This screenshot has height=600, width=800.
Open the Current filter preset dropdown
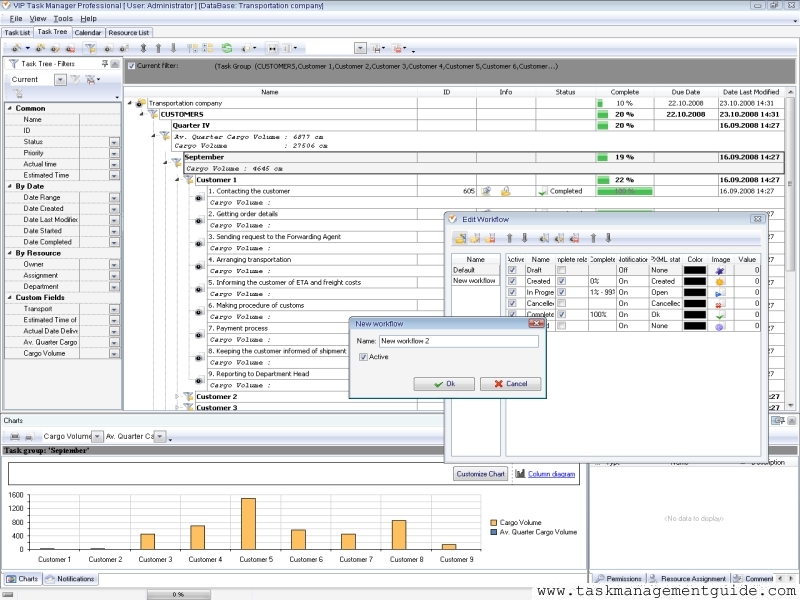[59, 80]
